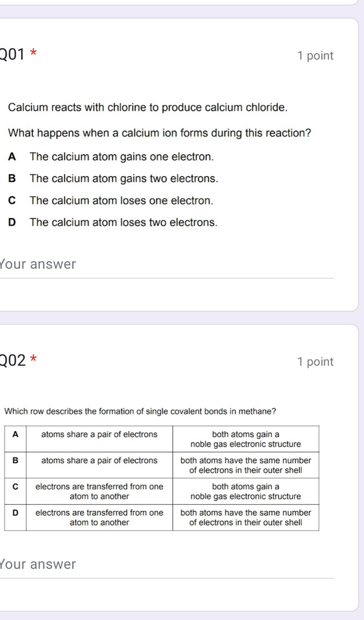The height and width of the screenshot is (620, 364).
Task: Click the red required asterisk beside Q02
Action: point(34,358)
